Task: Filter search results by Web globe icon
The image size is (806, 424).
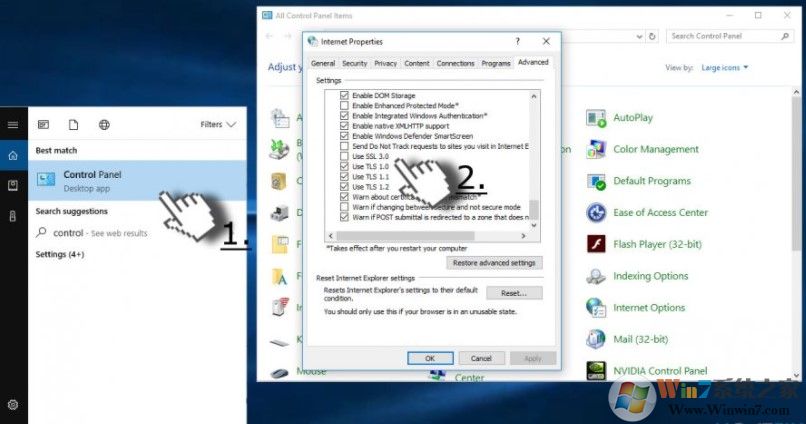Action: point(104,124)
